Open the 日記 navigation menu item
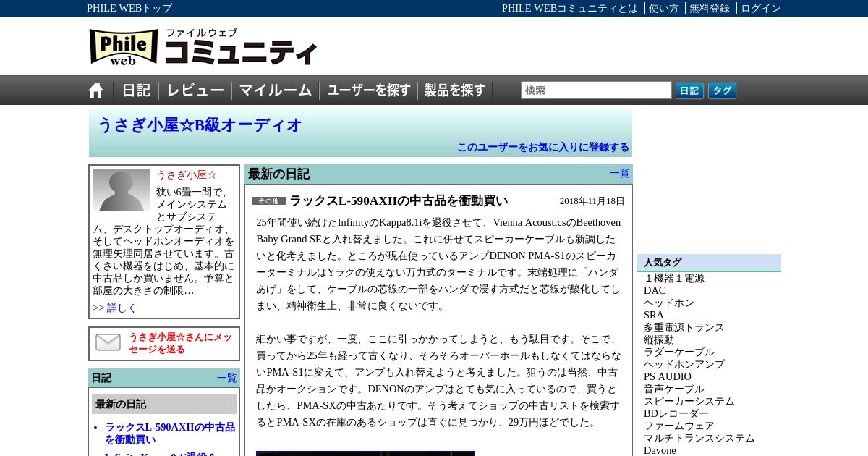This screenshot has width=868, height=456. point(136,90)
